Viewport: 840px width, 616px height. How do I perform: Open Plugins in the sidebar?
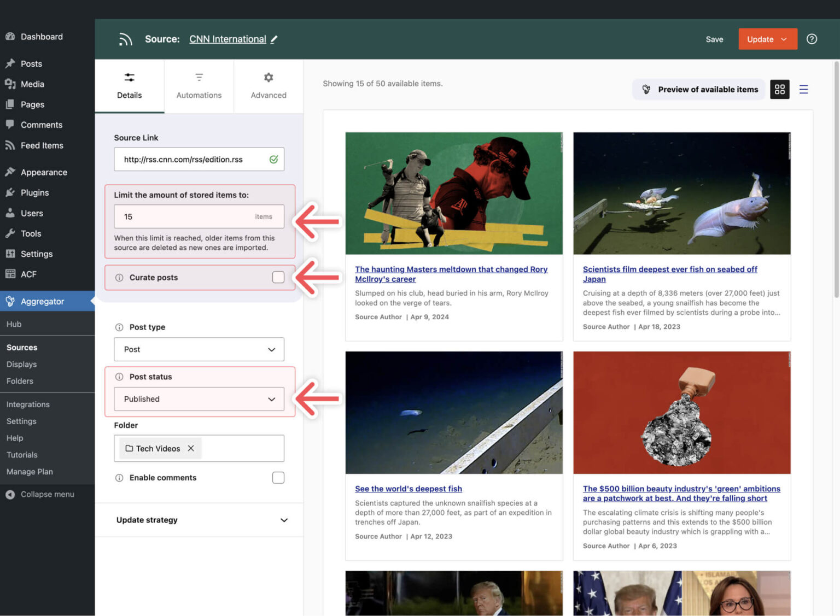[x=34, y=193]
